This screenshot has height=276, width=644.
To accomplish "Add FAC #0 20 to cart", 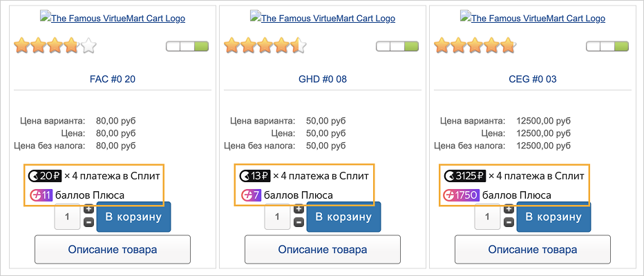I will 133,217.
